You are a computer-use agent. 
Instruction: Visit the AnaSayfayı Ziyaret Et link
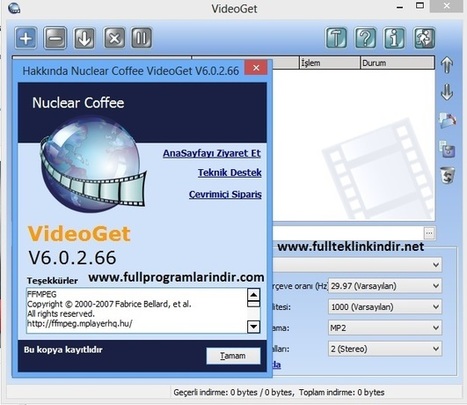[212, 153]
